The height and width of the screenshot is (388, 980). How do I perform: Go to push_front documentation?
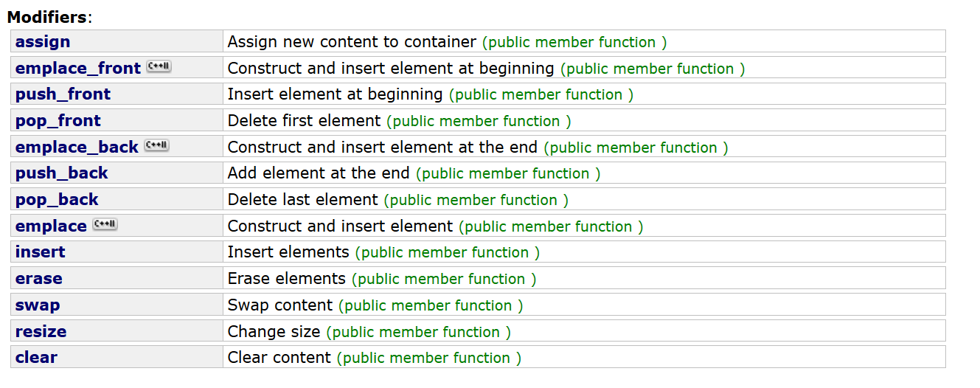point(63,94)
